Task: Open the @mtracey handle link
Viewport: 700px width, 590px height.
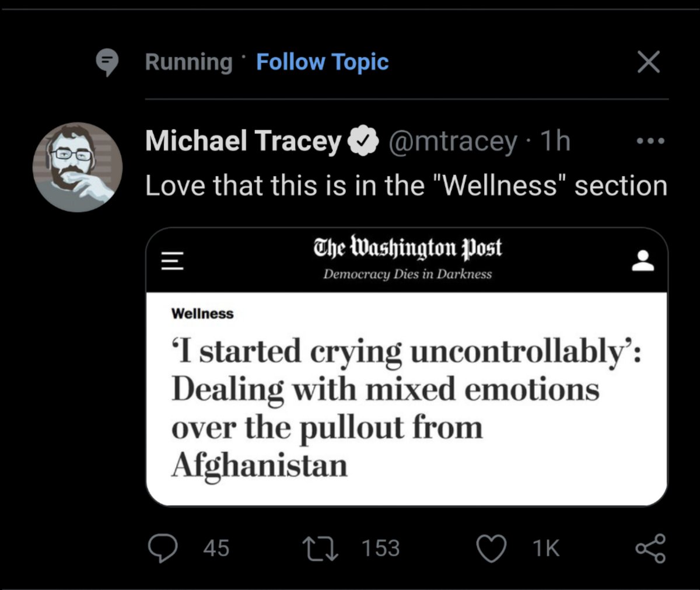Action: tap(453, 141)
